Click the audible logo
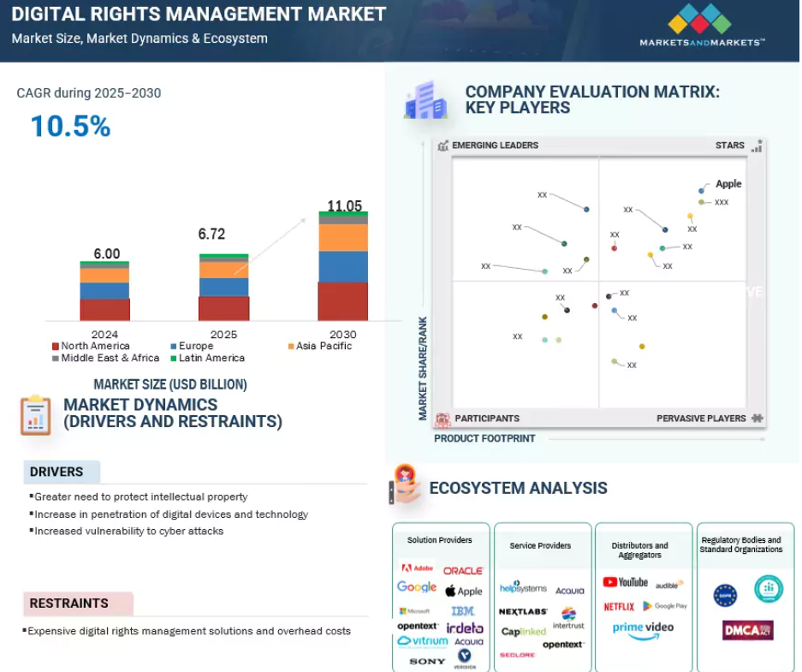 point(669,585)
